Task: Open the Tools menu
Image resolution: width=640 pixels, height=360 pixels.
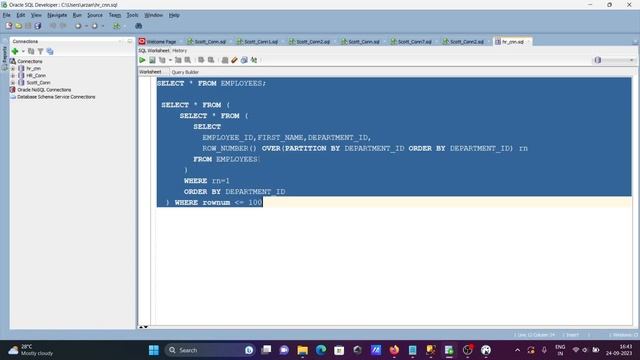Action: [x=132, y=15]
